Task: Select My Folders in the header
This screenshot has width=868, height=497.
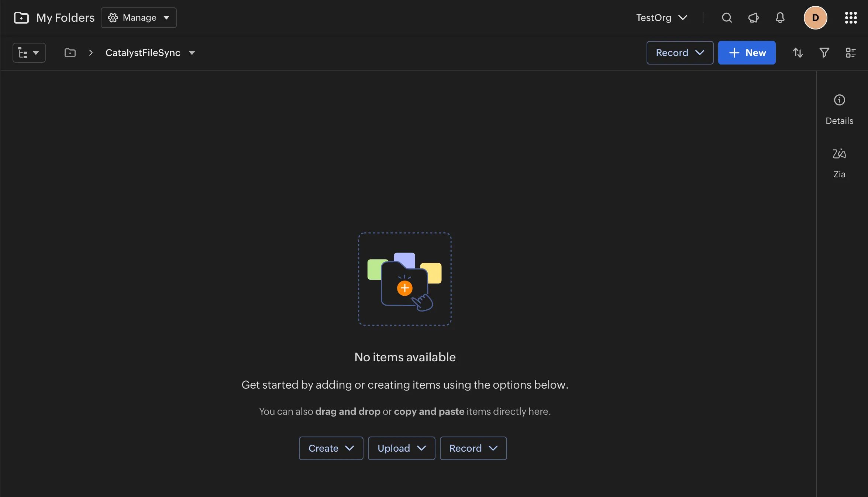Action: [65, 17]
